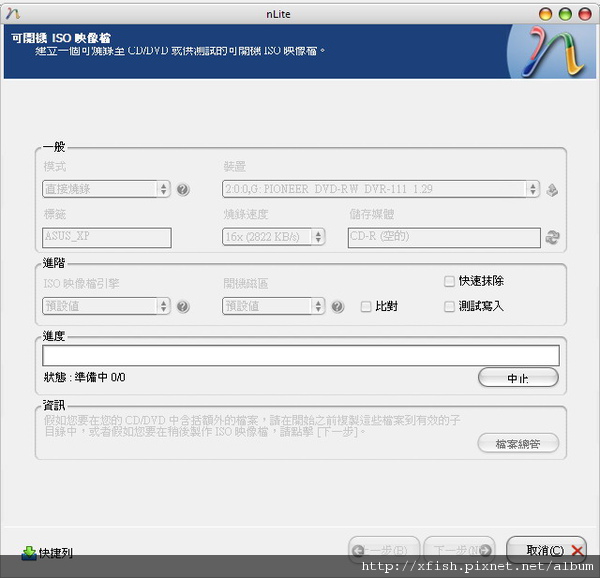This screenshot has height=578, width=600.
Task: Toggle the 比對 verify checkbox
Action: pyautogui.click(x=366, y=306)
